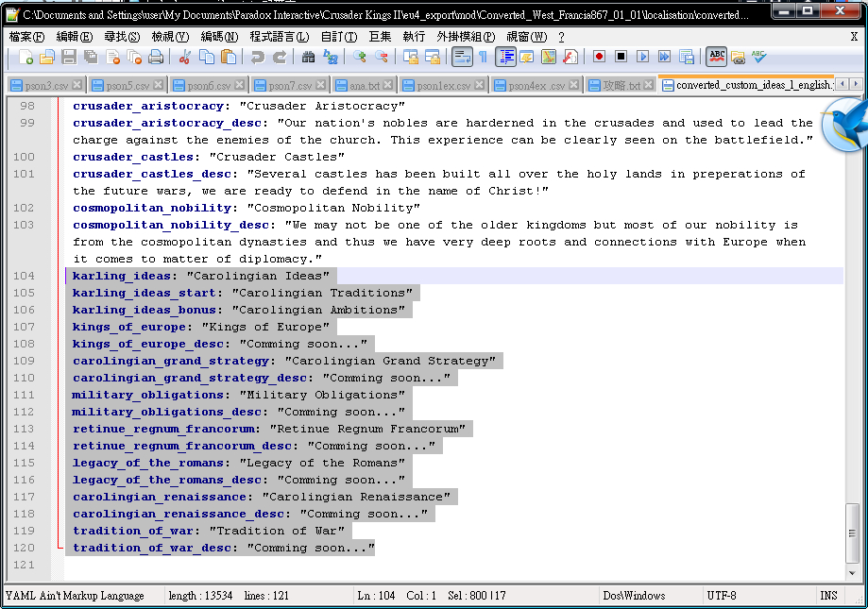
Task: Open the 程式語言(L) Language menu
Action: 280,37
